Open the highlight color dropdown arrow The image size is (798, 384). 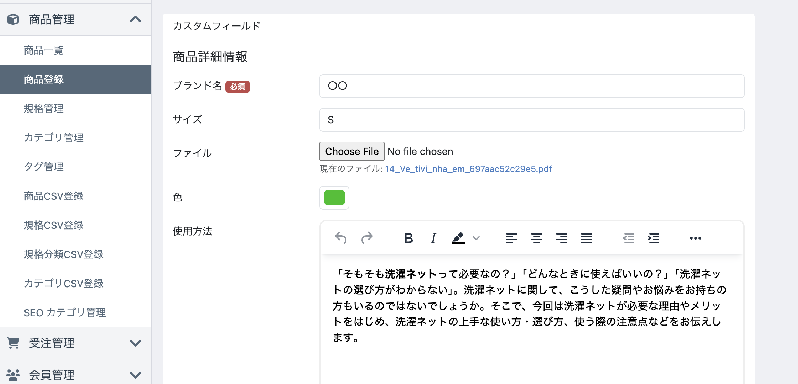[476, 238]
